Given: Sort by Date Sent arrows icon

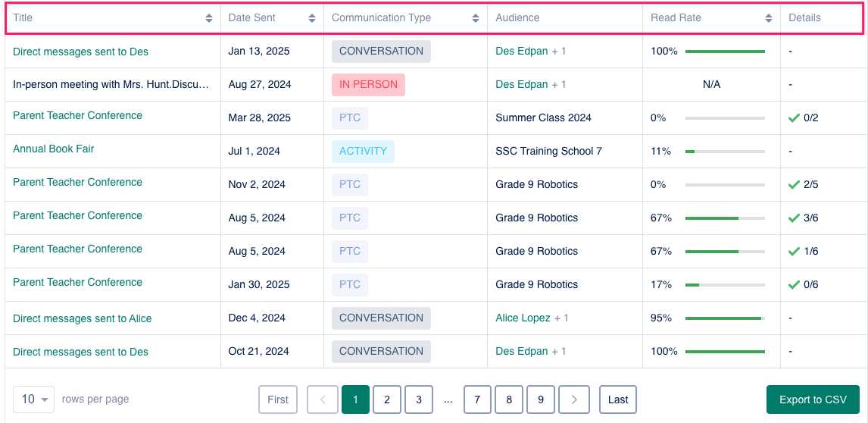Looking at the screenshot, I should tap(311, 17).
